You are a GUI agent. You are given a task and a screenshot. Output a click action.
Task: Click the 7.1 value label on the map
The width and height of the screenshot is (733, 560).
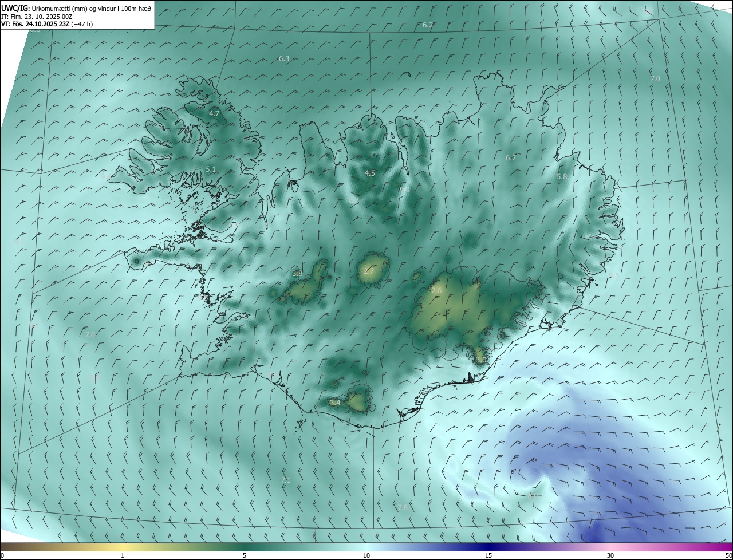[x=286, y=480]
